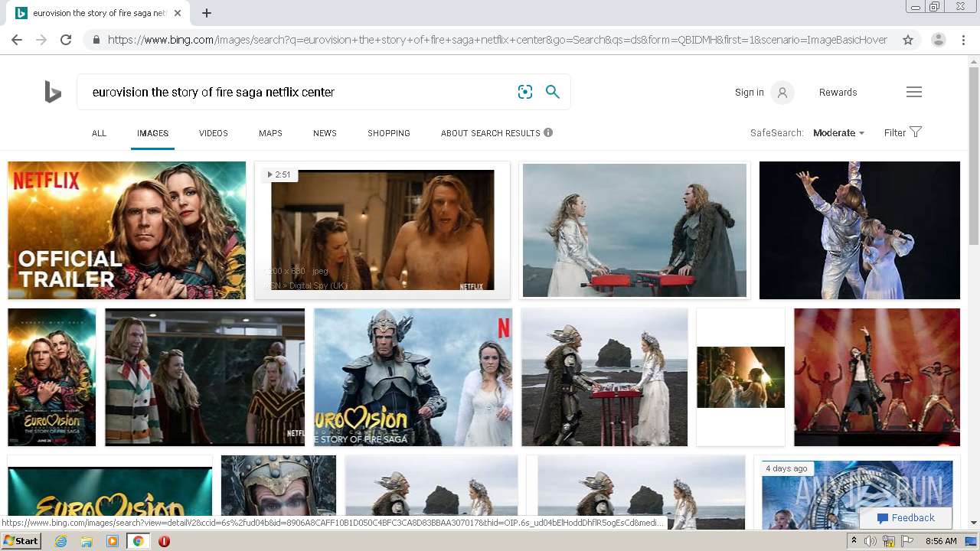The height and width of the screenshot is (551, 980).
Task: Go back with the browser back arrow
Action: 17,40
